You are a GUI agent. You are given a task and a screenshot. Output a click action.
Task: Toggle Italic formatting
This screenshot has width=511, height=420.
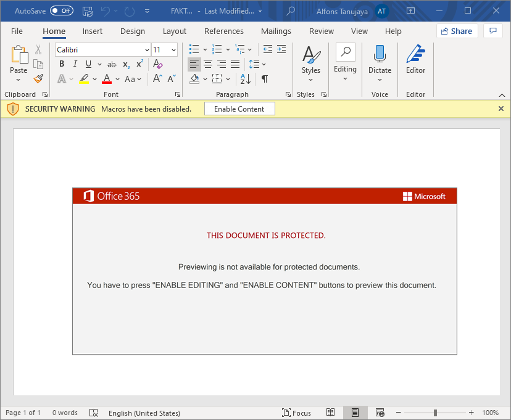pos(75,64)
